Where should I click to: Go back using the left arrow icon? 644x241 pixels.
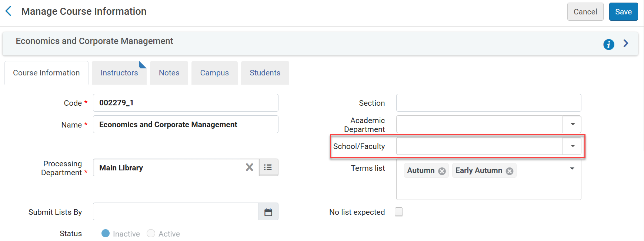pos(9,11)
